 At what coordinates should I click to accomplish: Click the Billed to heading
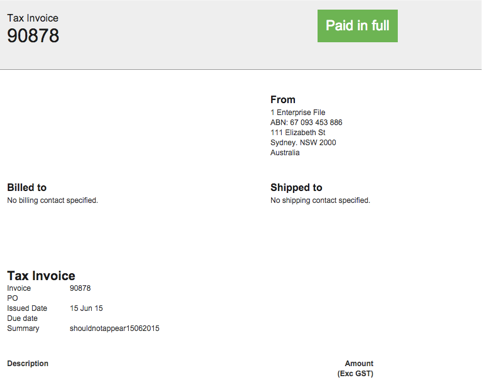point(27,187)
